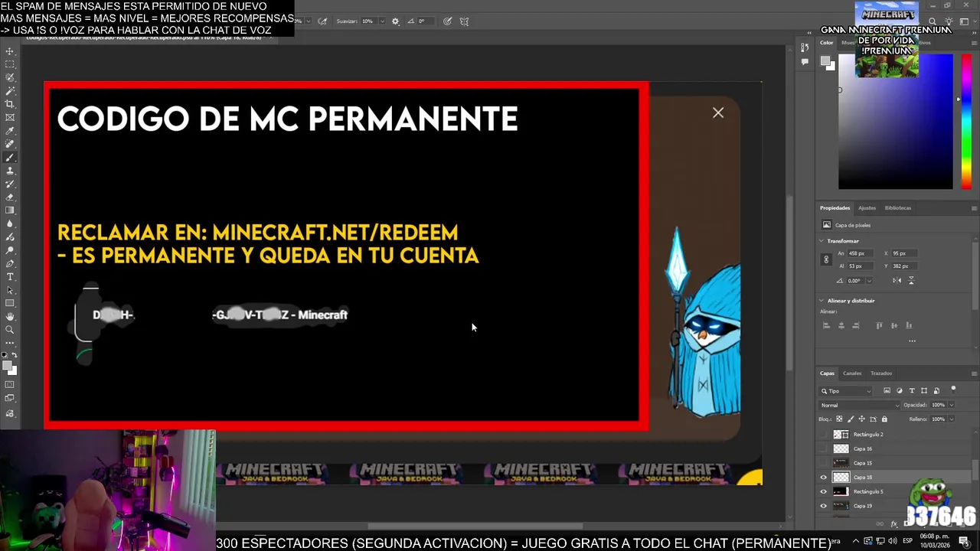The width and height of the screenshot is (980, 551).
Task: Align top edges button
Action: (879, 325)
